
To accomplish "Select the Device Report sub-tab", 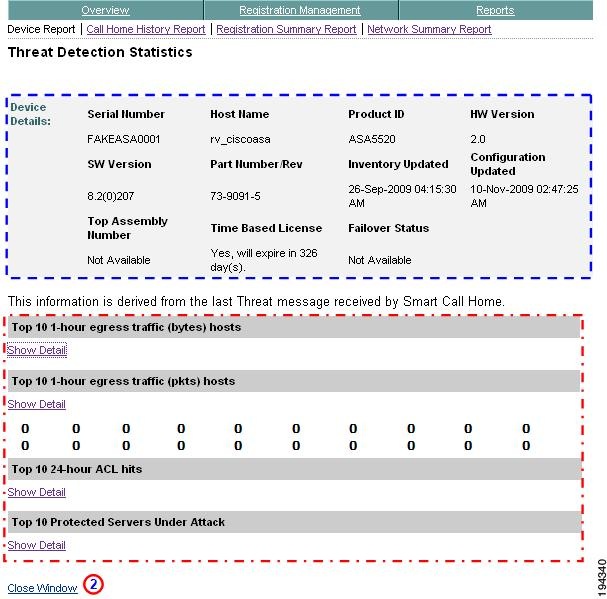I will point(41,29).
